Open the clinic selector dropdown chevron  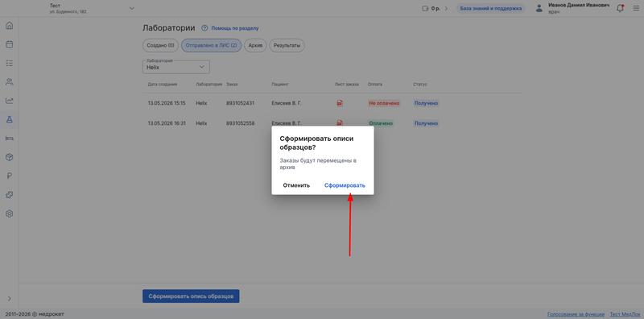pos(131,8)
